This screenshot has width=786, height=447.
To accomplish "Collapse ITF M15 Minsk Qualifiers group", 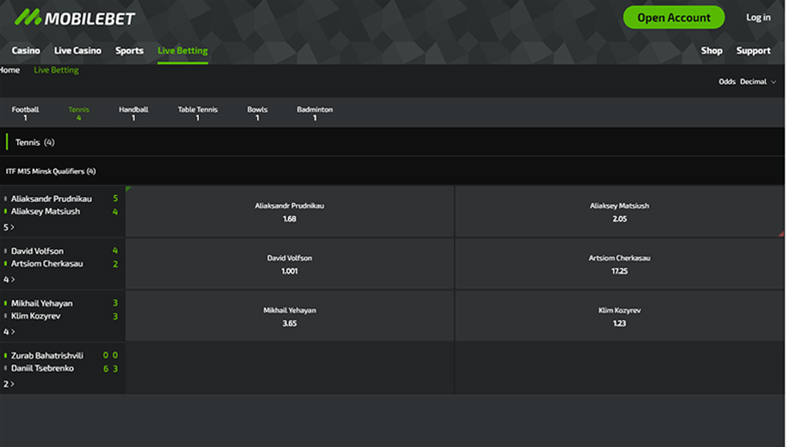I will pyautogui.click(x=393, y=171).
